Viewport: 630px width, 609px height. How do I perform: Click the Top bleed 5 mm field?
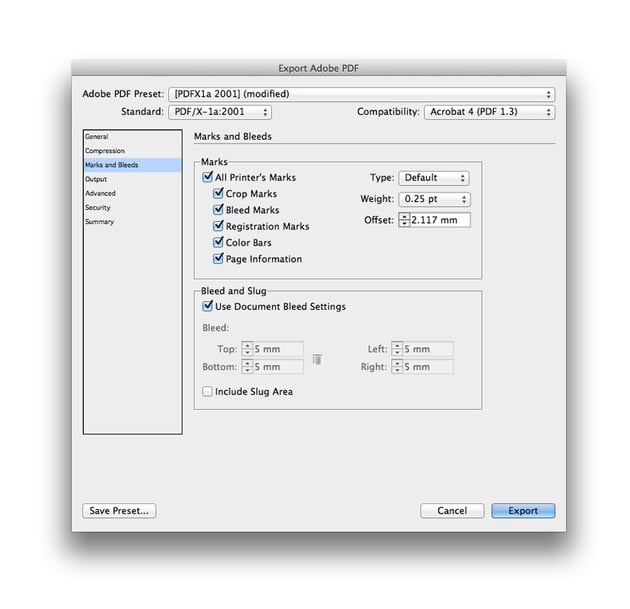click(x=278, y=349)
